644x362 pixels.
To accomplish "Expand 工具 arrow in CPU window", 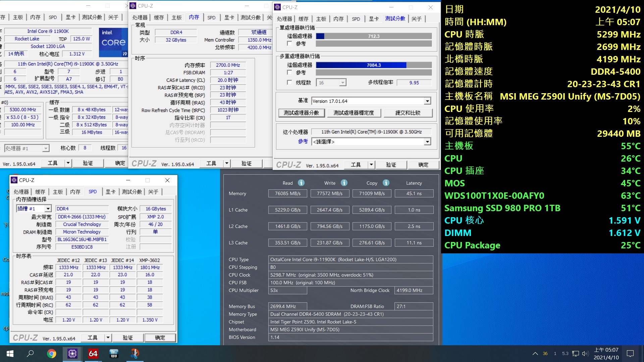I will click(x=68, y=163).
